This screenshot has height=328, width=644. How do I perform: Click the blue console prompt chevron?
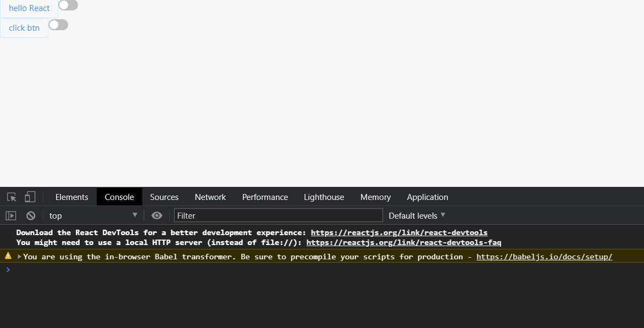click(x=8, y=270)
